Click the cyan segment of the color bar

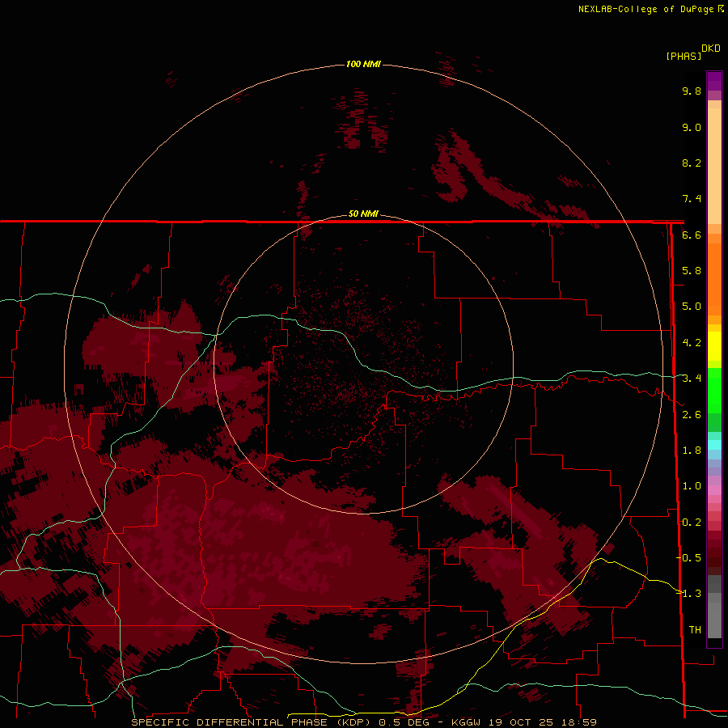pos(714,445)
